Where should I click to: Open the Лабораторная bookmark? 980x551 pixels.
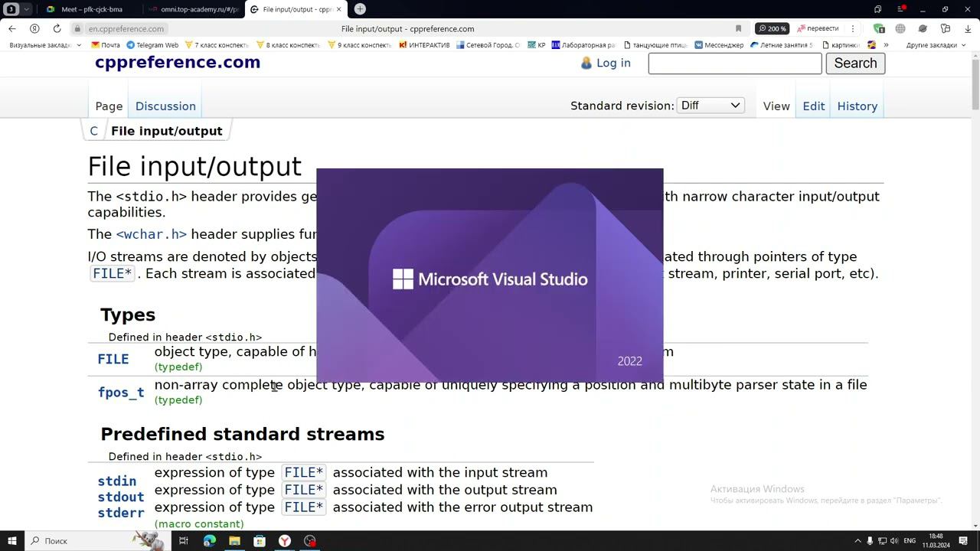coord(583,45)
